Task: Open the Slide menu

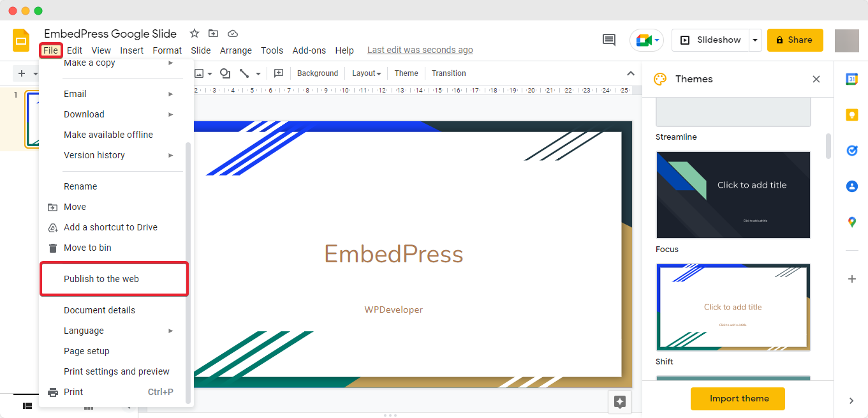Action: pyautogui.click(x=201, y=50)
